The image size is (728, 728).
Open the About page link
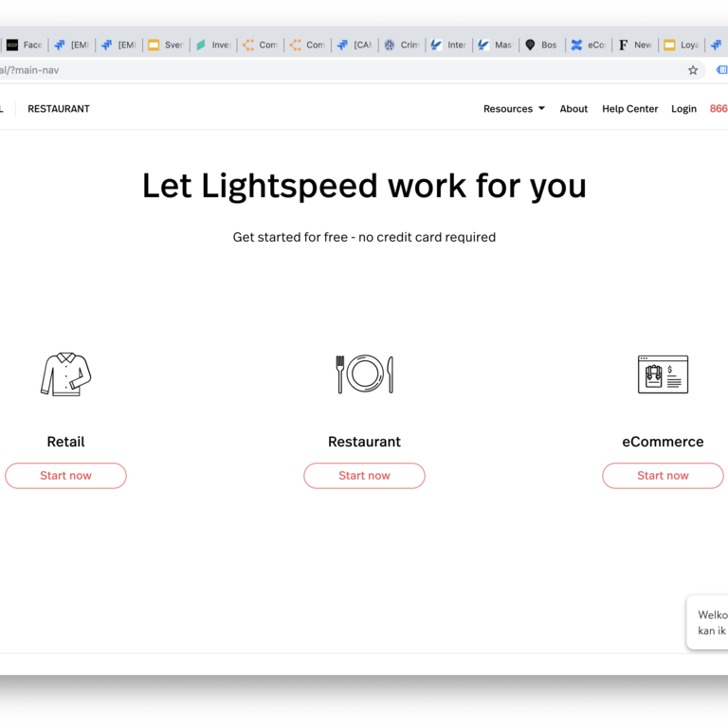[573, 109]
